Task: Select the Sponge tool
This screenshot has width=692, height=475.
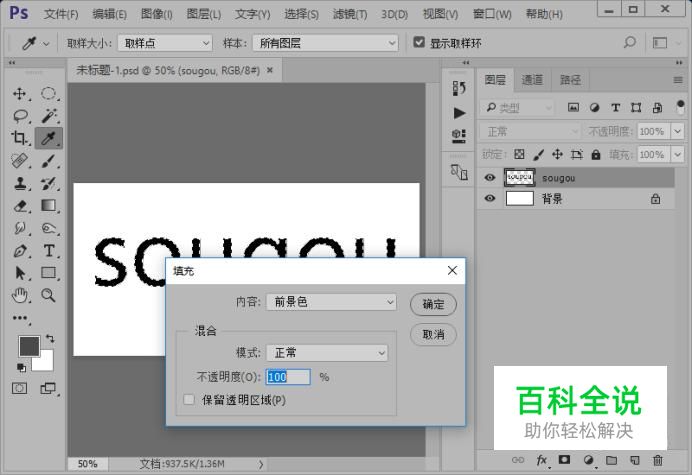Action: (49, 228)
